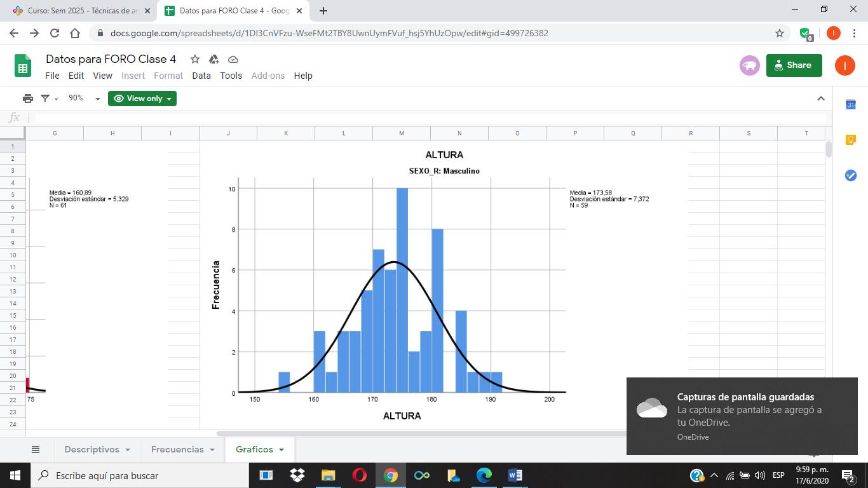Open the Data menu

[201, 76]
